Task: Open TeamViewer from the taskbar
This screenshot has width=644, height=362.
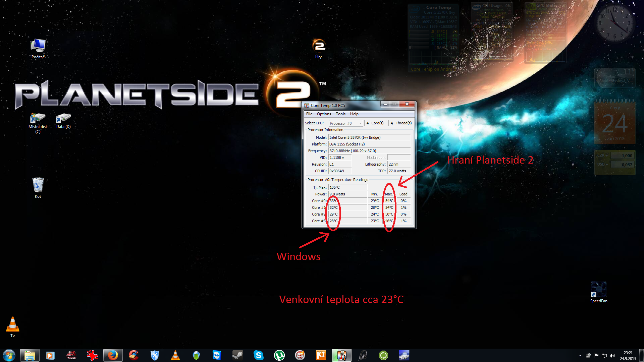Action: (x=217, y=355)
